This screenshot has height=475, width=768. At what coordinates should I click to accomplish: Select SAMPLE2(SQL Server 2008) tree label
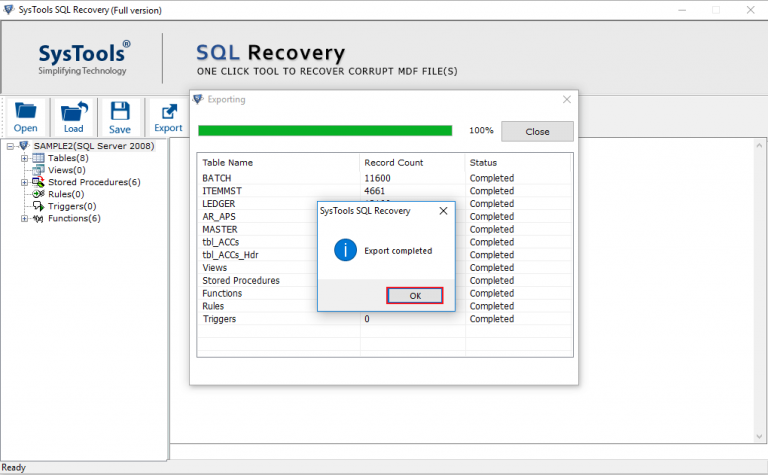[94, 146]
